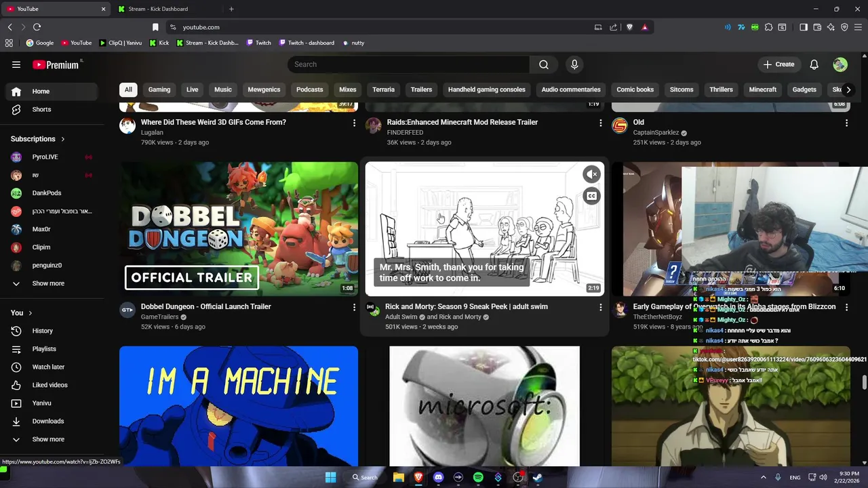The height and width of the screenshot is (488, 868).
Task: Select the Minecraft category chip
Action: tap(763, 89)
